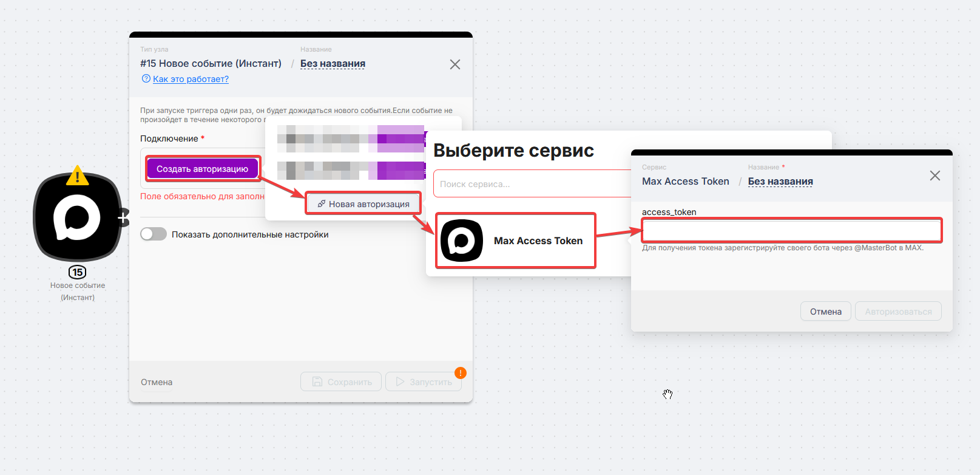Open the 'Как это работает?' help link
Screen dimensions: 980x475
(x=191, y=79)
